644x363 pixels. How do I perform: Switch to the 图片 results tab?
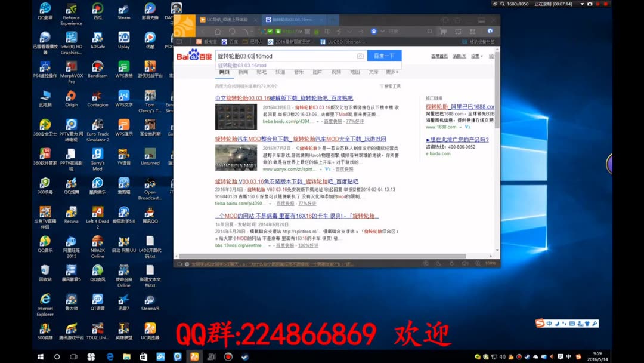coord(317,72)
